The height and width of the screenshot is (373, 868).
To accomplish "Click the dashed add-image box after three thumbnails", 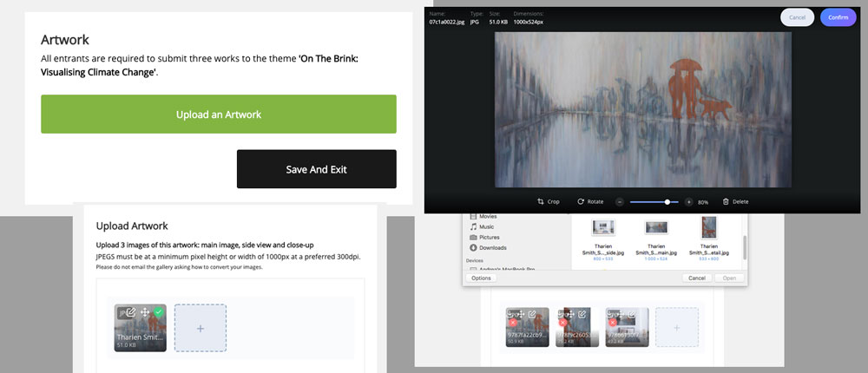I will 676,328.
